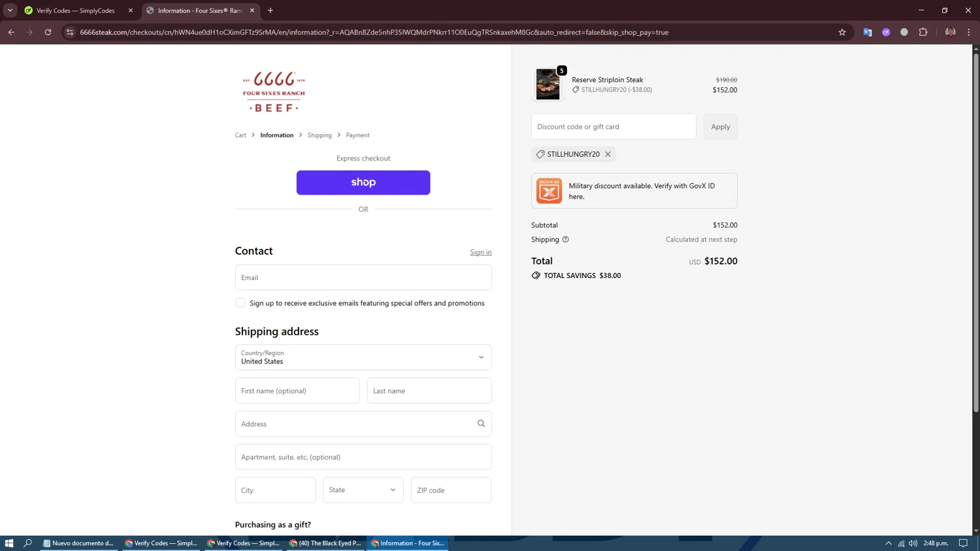Screen dimensions: 980x551
Task: Open the tab search dropdown arrow
Action: [10, 10]
